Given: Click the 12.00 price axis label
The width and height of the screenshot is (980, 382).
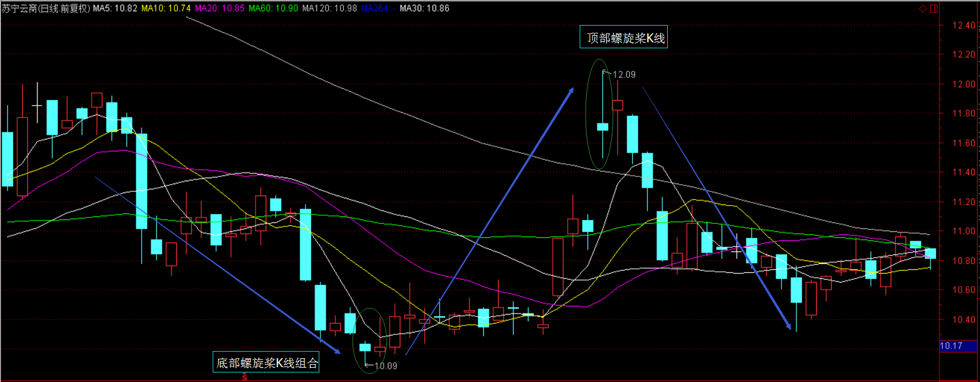Looking at the screenshot, I should coord(963,84).
